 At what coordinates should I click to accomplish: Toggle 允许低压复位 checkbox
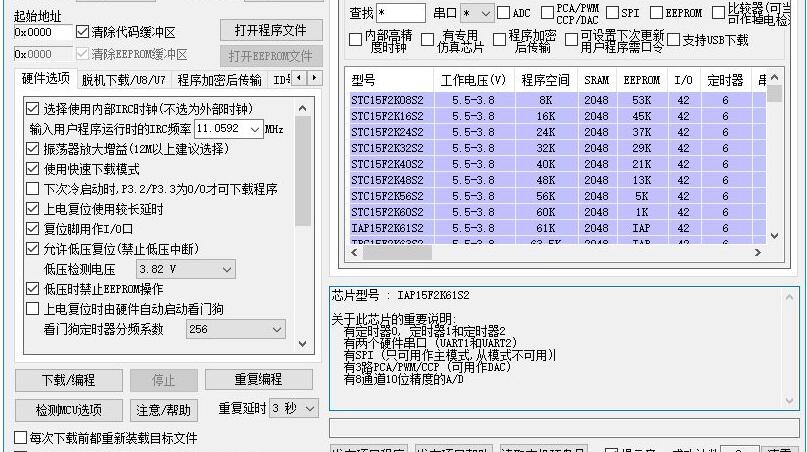pos(32,249)
